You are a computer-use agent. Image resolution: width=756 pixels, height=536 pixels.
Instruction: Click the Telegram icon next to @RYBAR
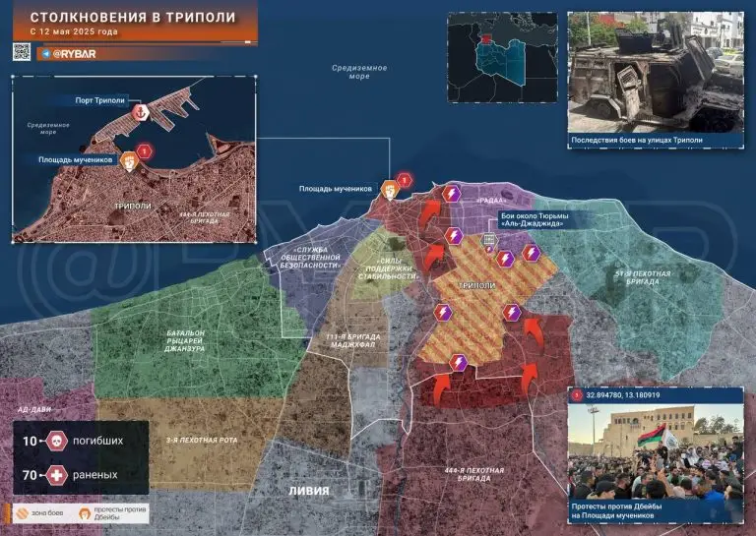pos(46,53)
